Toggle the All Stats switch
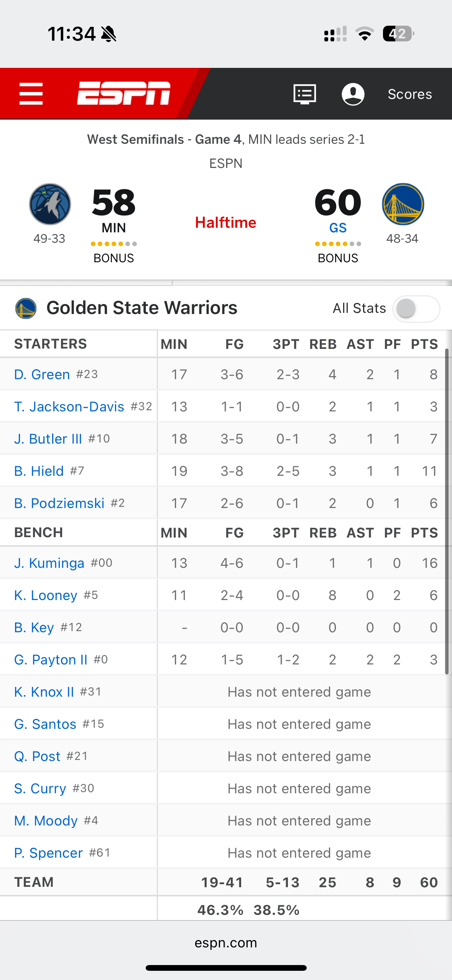This screenshot has width=452, height=980. point(416,309)
